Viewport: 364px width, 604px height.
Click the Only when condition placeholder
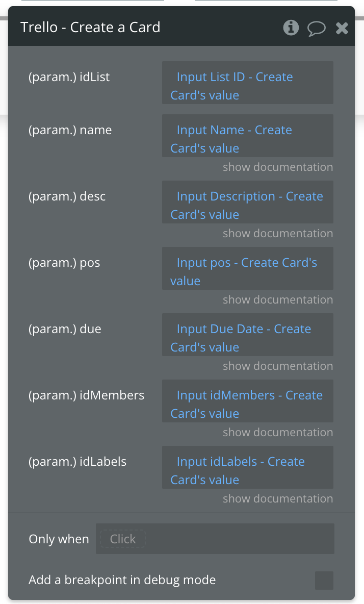coord(123,539)
